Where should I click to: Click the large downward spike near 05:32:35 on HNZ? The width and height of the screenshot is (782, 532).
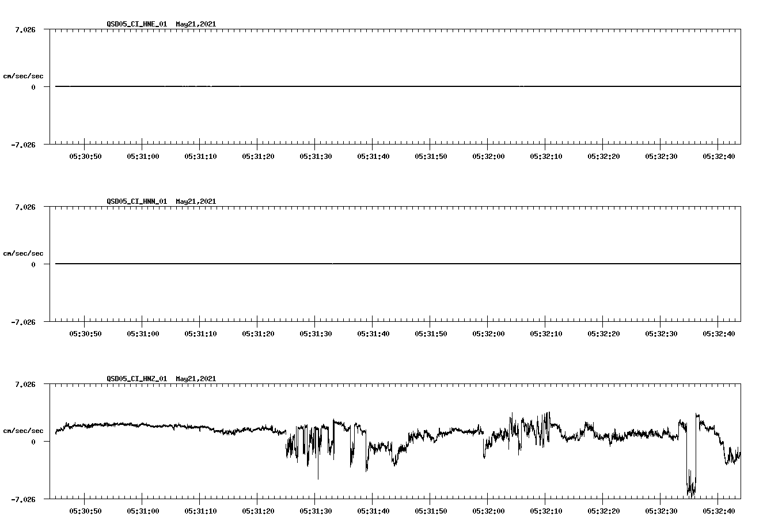coord(690,478)
